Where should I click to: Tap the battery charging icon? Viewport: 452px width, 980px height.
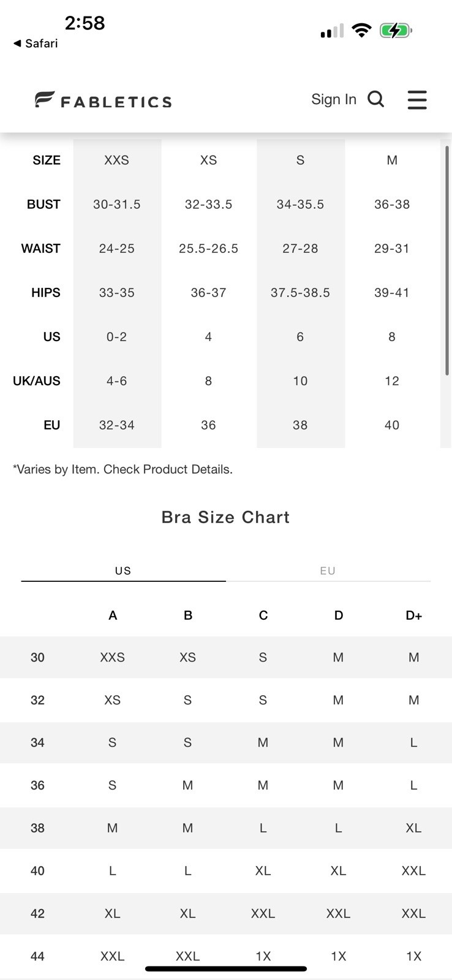point(396,31)
